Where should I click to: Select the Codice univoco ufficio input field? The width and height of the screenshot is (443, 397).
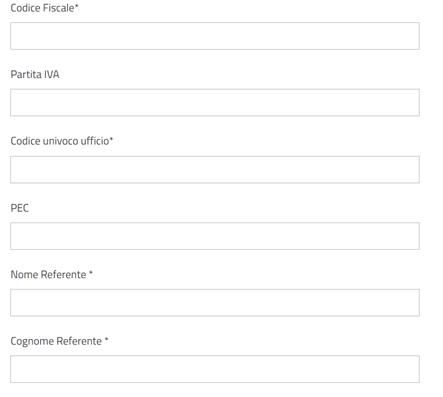coord(215,169)
